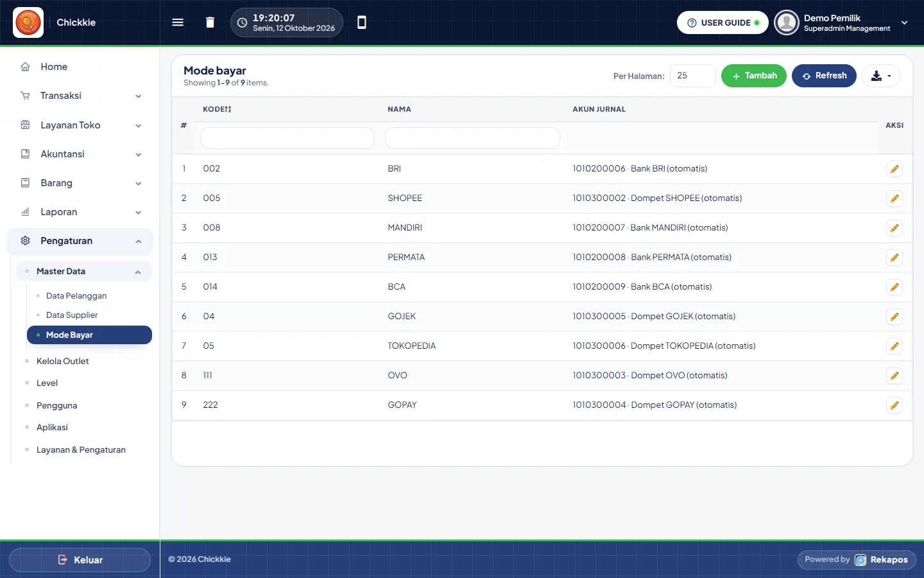Open the USER GUIDE button

723,22
